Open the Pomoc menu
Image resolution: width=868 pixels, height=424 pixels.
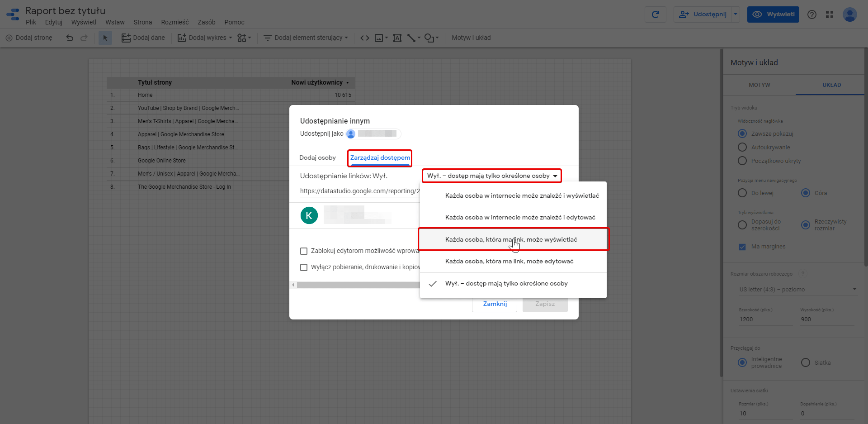click(x=234, y=22)
